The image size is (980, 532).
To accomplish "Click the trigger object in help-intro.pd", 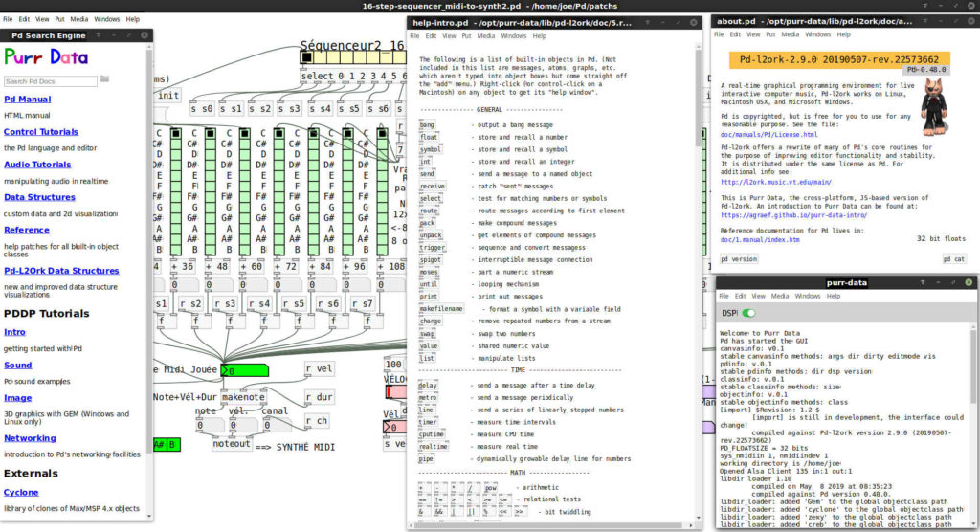I will tap(433, 248).
